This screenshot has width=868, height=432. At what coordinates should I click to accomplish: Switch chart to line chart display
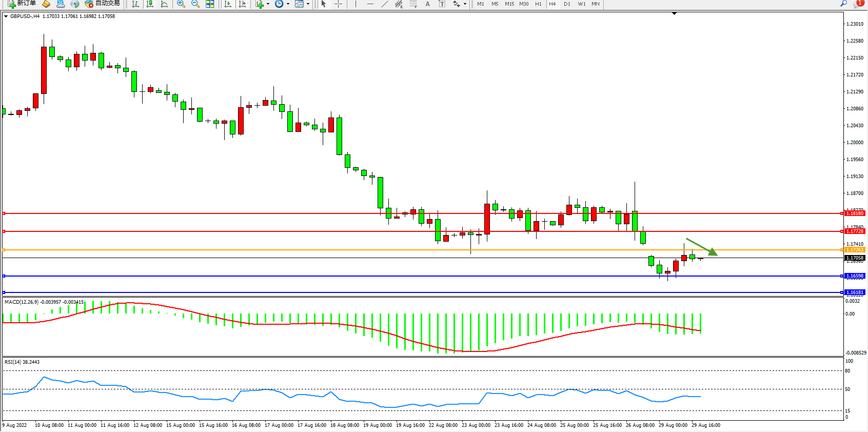(164, 4)
